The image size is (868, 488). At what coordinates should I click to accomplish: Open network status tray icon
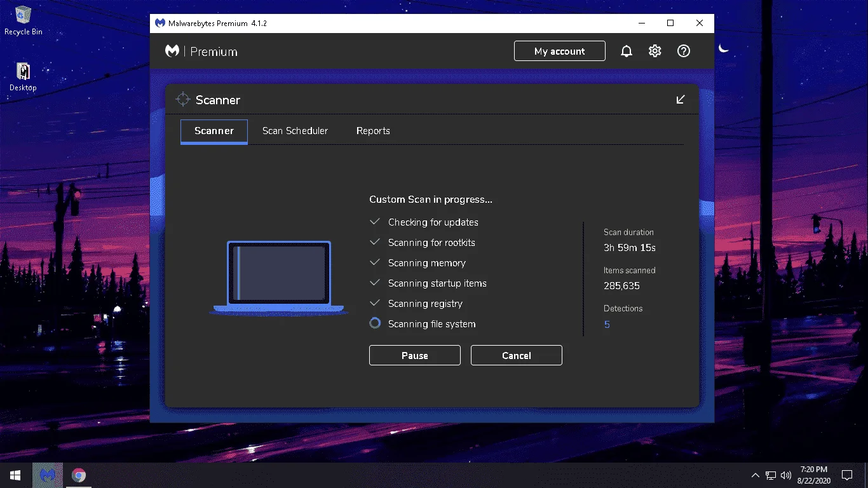tap(771, 475)
